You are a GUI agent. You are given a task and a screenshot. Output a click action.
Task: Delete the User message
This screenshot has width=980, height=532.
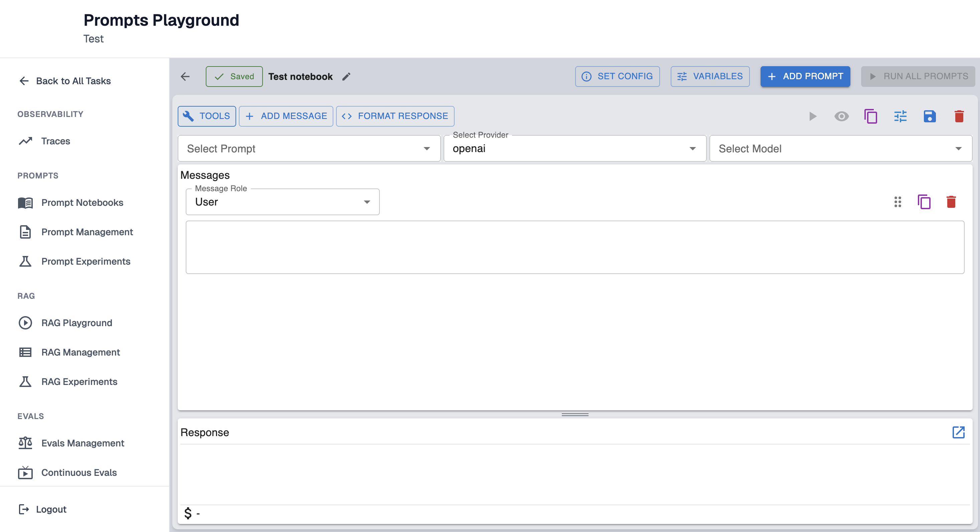coord(951,202)
